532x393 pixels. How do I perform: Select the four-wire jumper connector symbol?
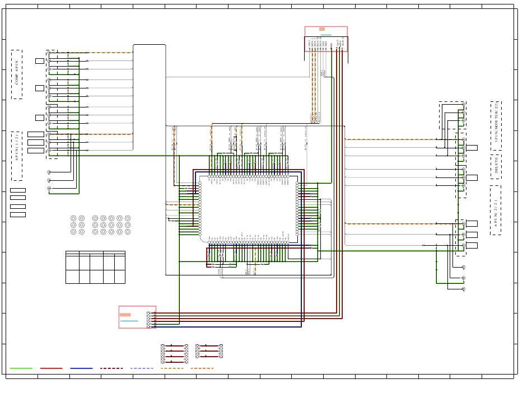point(174,354)
